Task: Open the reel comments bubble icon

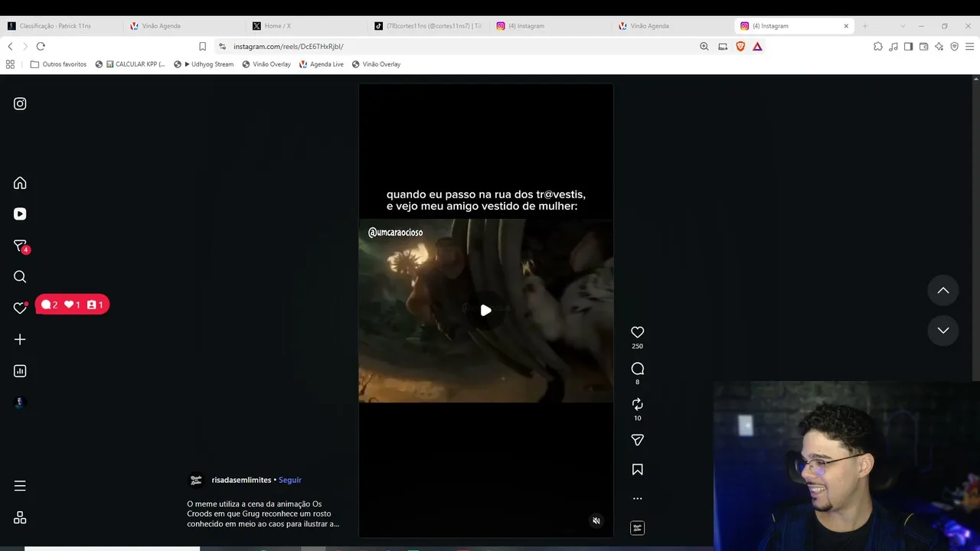Action: pyautogui.click(x=637, y=369)
